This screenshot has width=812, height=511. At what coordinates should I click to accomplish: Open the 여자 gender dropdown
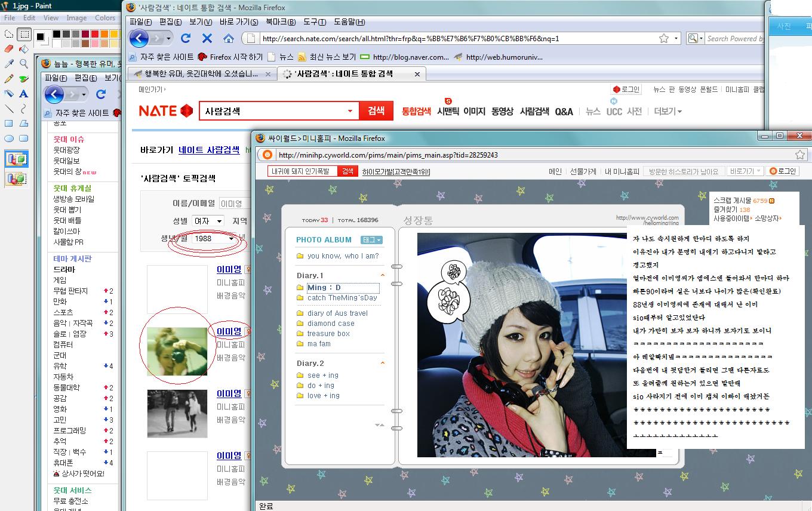[219, 221]
